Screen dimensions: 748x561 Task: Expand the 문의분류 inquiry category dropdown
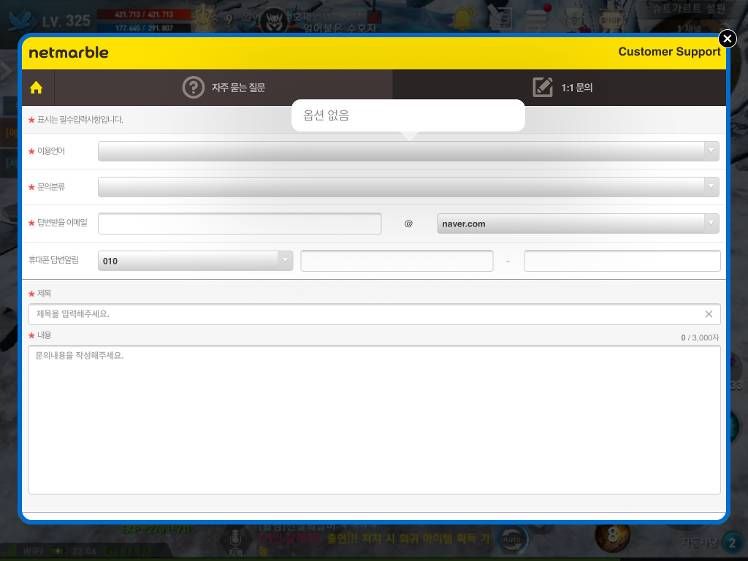[408, 187]
